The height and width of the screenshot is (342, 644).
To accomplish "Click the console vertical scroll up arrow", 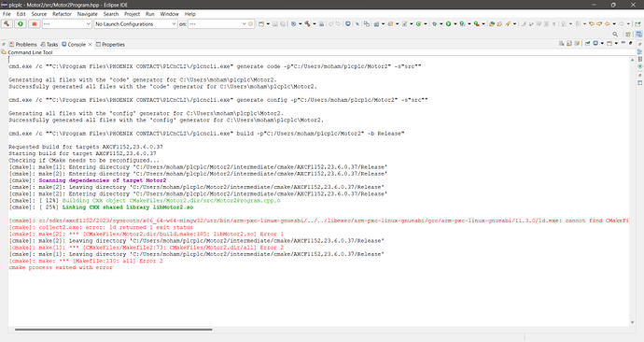I will (633, 60).
